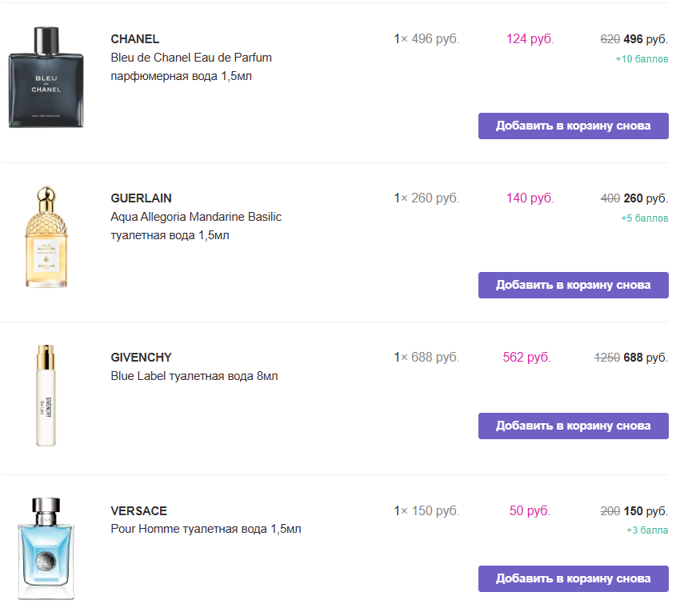Click the Bleu de Chanel bottle image
The height and width of the screenshot is (616, 692).
coord(46,77)
